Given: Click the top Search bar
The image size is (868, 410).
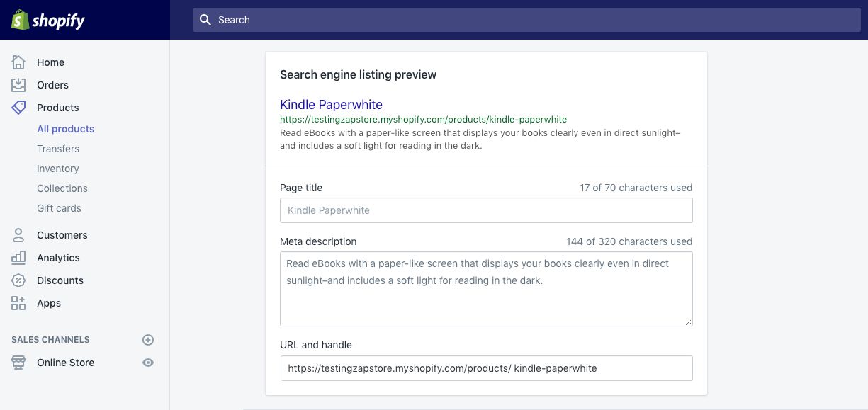Looking at the screenshot, I should [526, 20].
